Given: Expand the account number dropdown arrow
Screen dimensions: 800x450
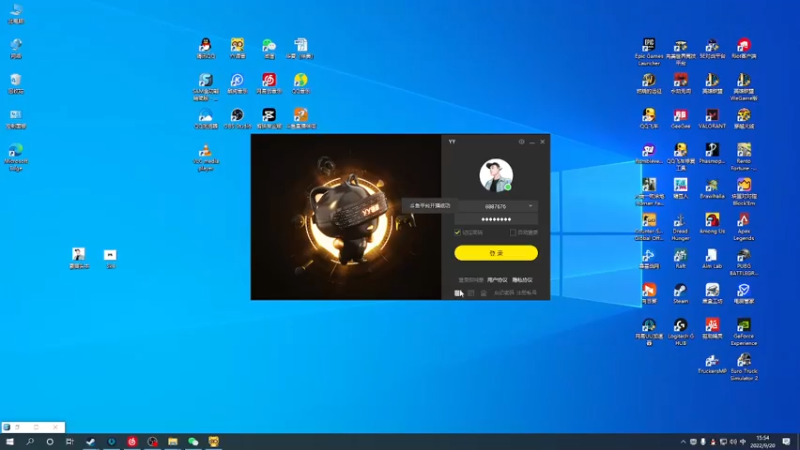Looking at the screenshot, I should pos(531,206).
